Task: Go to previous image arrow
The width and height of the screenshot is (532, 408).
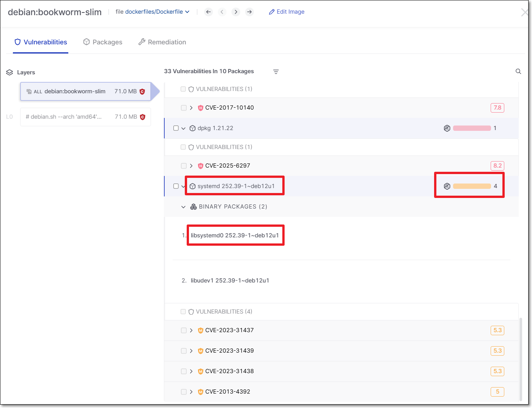Action: coord(222,12)
